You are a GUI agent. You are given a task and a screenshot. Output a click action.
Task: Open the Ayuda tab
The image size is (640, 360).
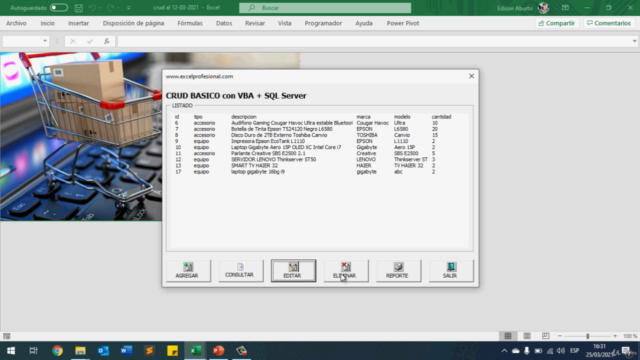tap(364, 23)
